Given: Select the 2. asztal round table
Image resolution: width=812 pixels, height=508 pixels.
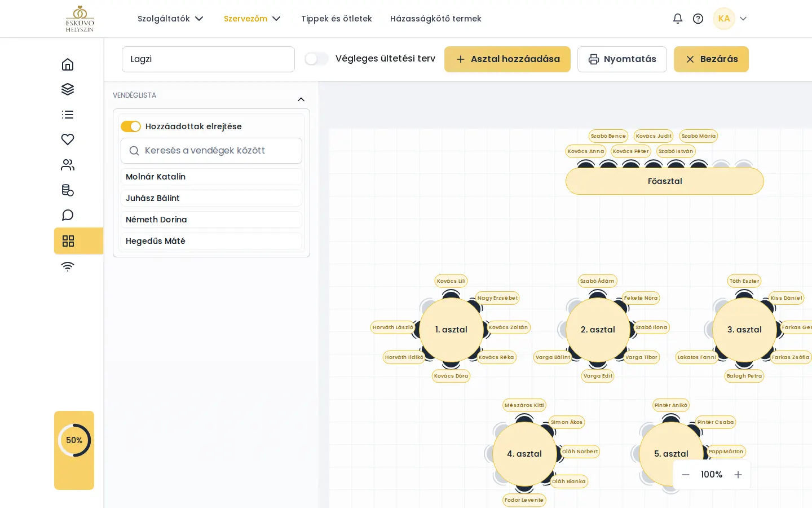Looking at the screenshot, I should pos(598,330).
